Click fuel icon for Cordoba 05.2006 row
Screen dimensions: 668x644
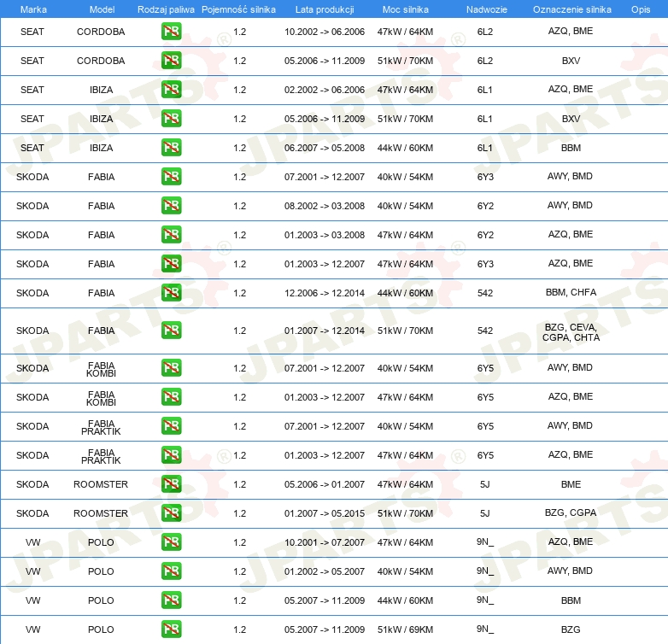pyautogui.click(x=171, y=61)
